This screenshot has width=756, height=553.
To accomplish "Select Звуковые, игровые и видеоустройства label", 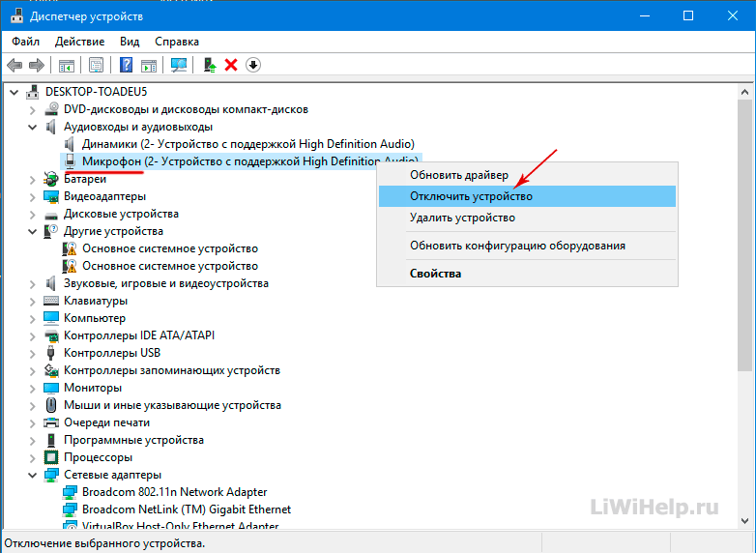I will (166, 283).
